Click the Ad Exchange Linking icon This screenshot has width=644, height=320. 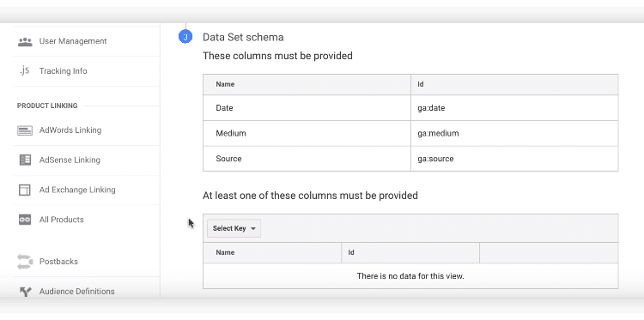[x=25, y=190]
